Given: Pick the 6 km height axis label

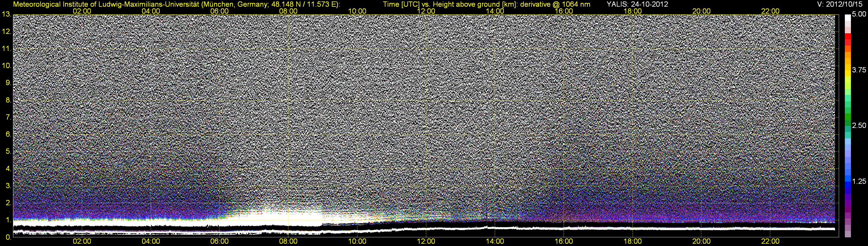Looking at the screenshot, I should pyautogui.click(x=8, y=134).
